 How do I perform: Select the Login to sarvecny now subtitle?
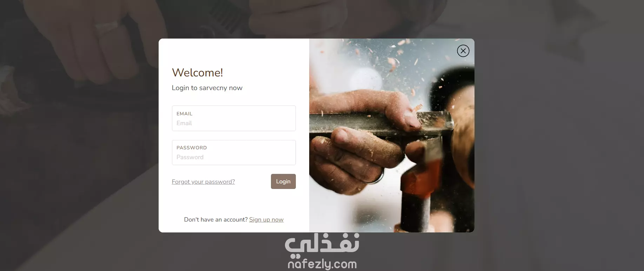coord(207,88)
